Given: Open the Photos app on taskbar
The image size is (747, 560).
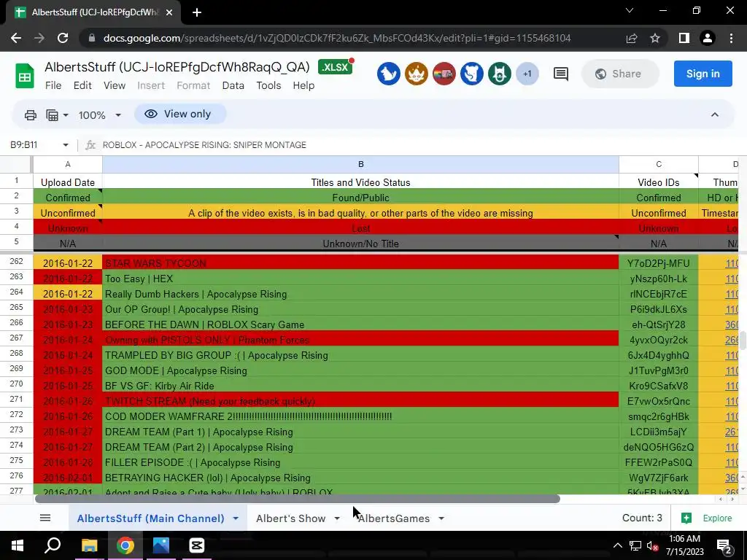Looking at the screenshot, I should tap(161, 545).
